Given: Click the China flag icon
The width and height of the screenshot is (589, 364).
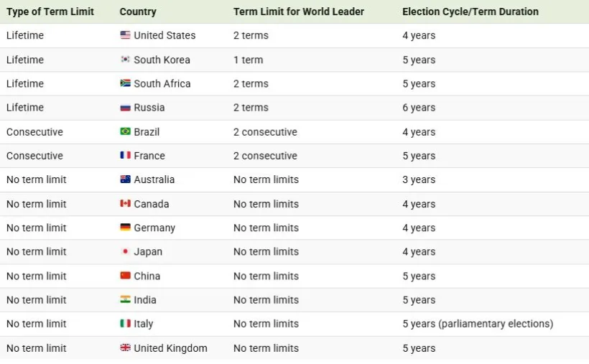Looking at the screenshot, I should click(125, 276).
